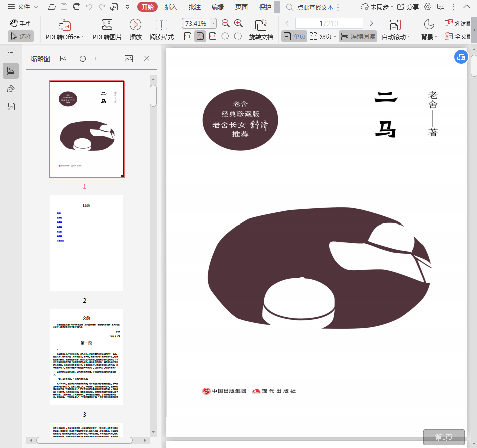Adjust the thumbnail size slider handle
This screenshot has height=448, width=477.
click(83, 59)
